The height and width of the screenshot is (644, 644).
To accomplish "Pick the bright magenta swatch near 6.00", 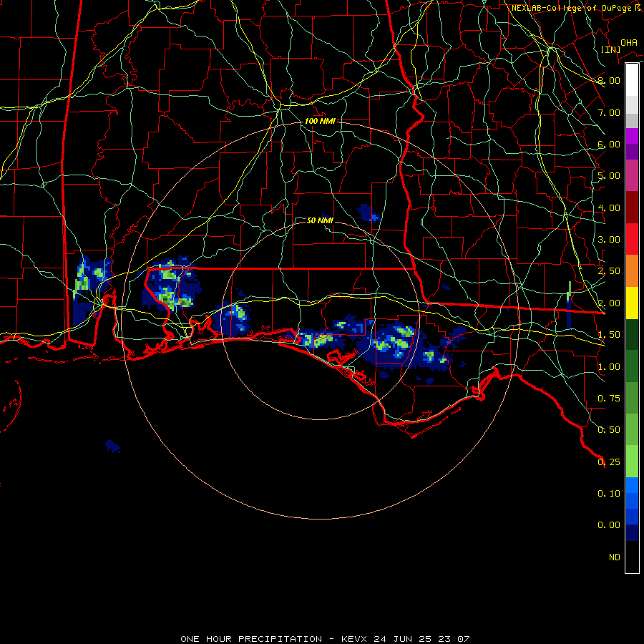I will tap(632, 136).
